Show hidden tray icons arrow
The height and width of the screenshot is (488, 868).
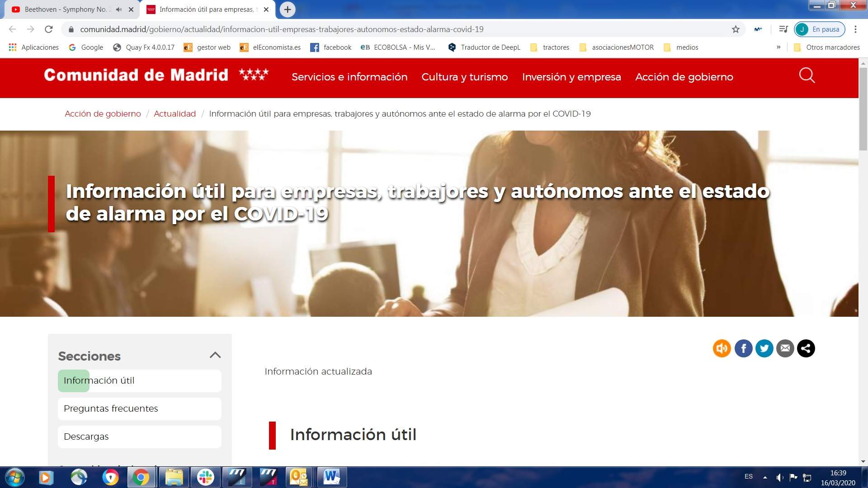click(x=765, y=477)
